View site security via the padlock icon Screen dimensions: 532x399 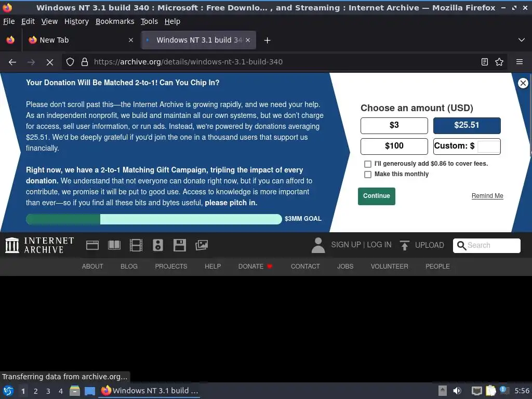tap(85, 62)
